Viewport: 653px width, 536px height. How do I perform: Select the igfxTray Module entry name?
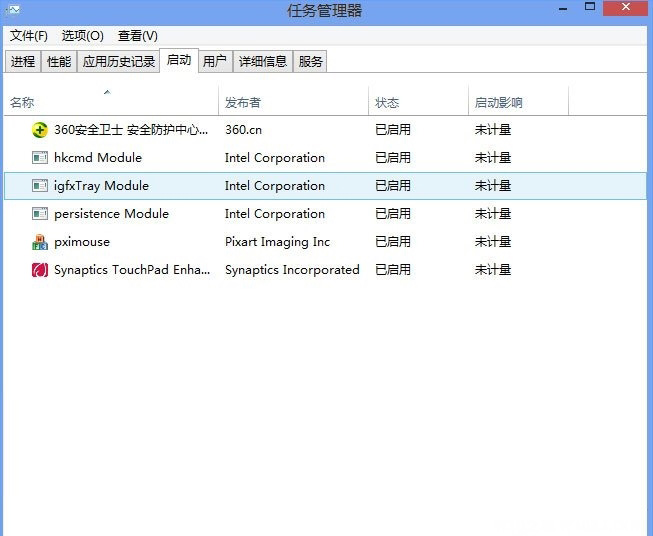tap(101, 186)
